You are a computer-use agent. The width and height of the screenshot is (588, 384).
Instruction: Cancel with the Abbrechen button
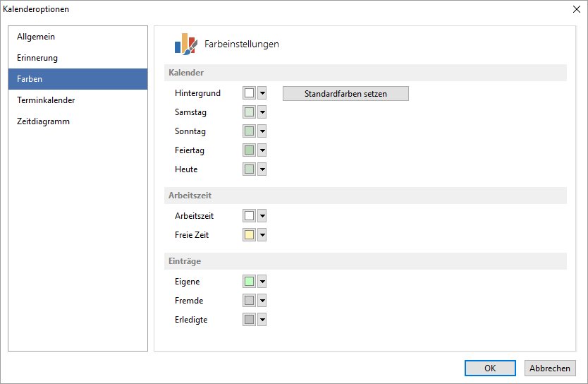coord(550,368)
